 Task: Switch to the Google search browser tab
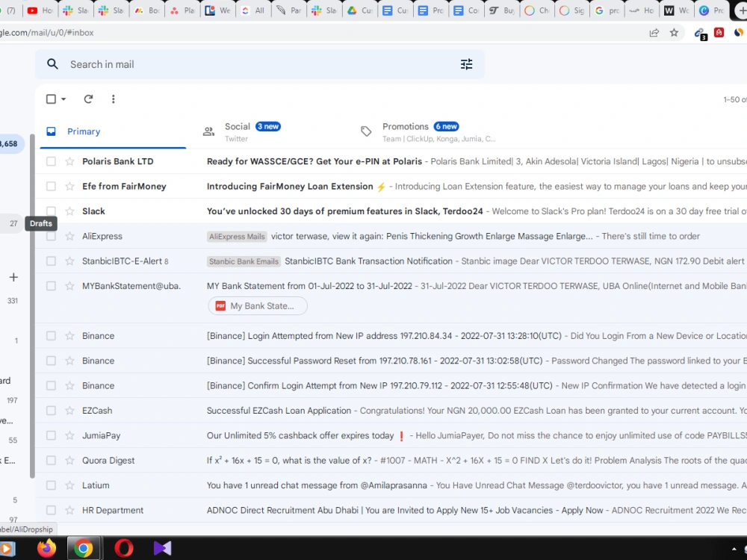tap(607, 10)
